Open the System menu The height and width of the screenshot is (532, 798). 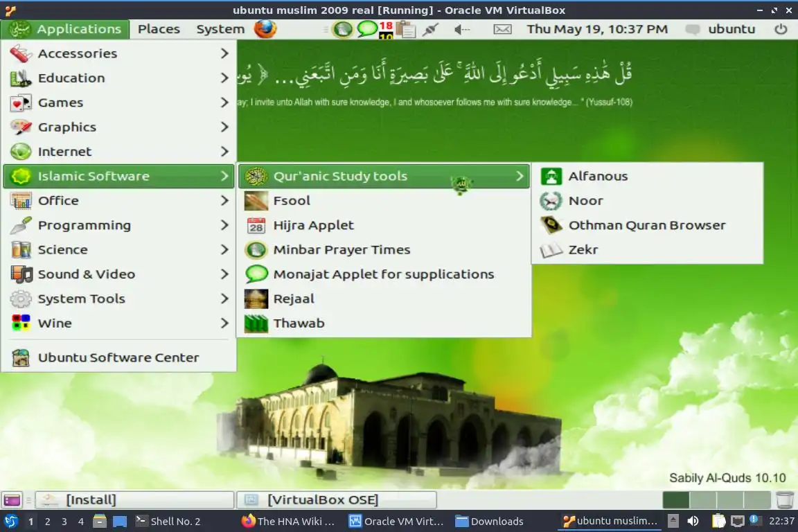(x=220, y=29)
